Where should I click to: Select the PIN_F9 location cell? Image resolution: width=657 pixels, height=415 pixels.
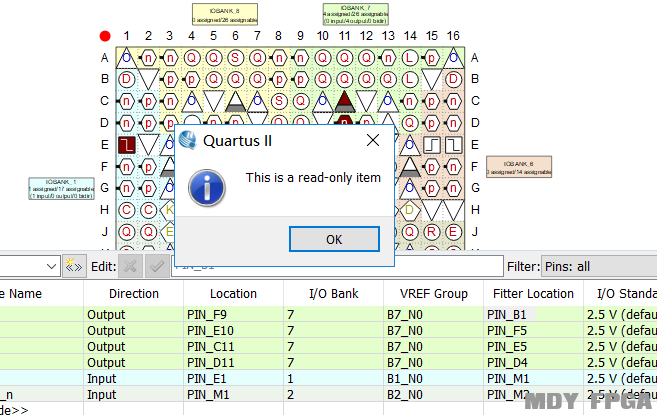coord(233,315)
